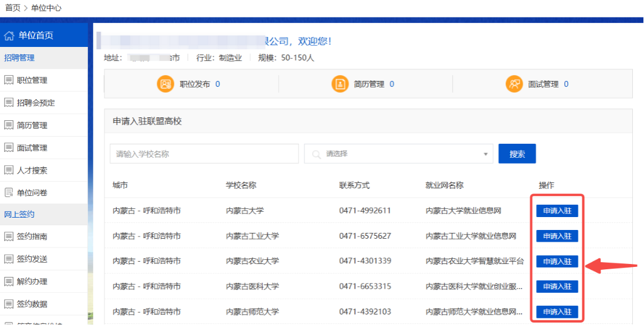Open the 请选择 dropdown list
The width and height of the screenshot is (644, 325).
point(399,154)
